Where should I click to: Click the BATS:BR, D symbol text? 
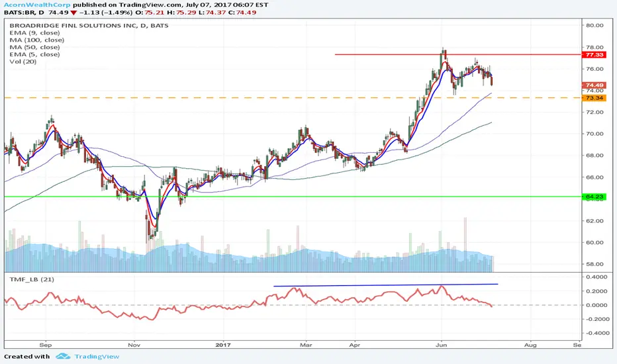24,13
